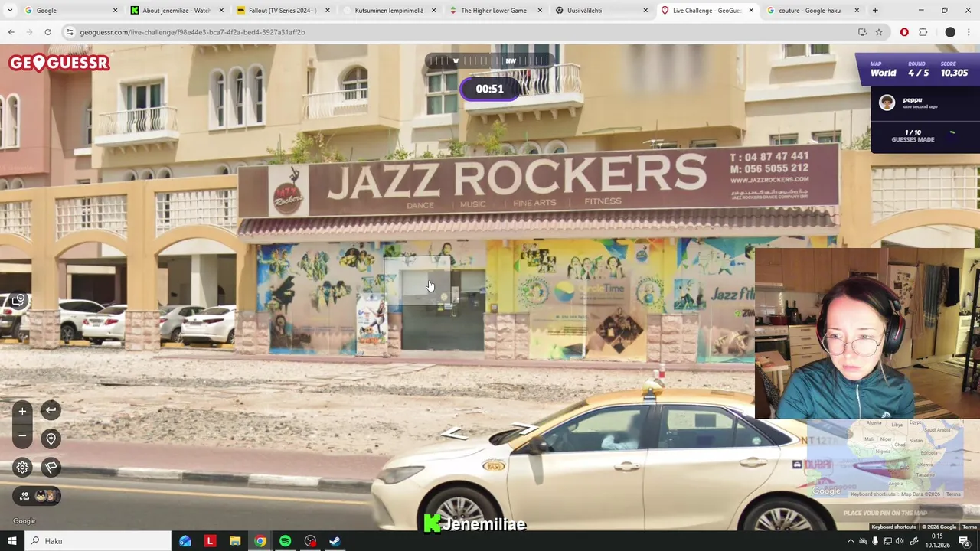Open Chrome three-dot menu

coord(969,32)
